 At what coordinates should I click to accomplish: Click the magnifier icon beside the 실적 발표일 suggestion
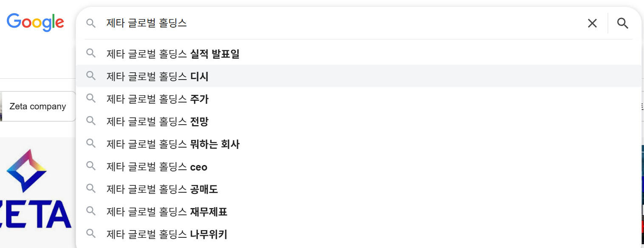pos(91,54)
